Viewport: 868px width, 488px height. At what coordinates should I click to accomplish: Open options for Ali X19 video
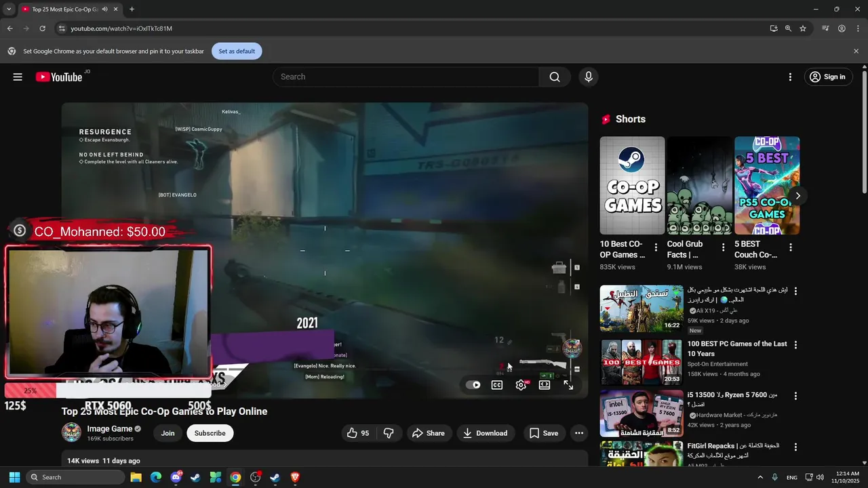[x=795, y=291]
